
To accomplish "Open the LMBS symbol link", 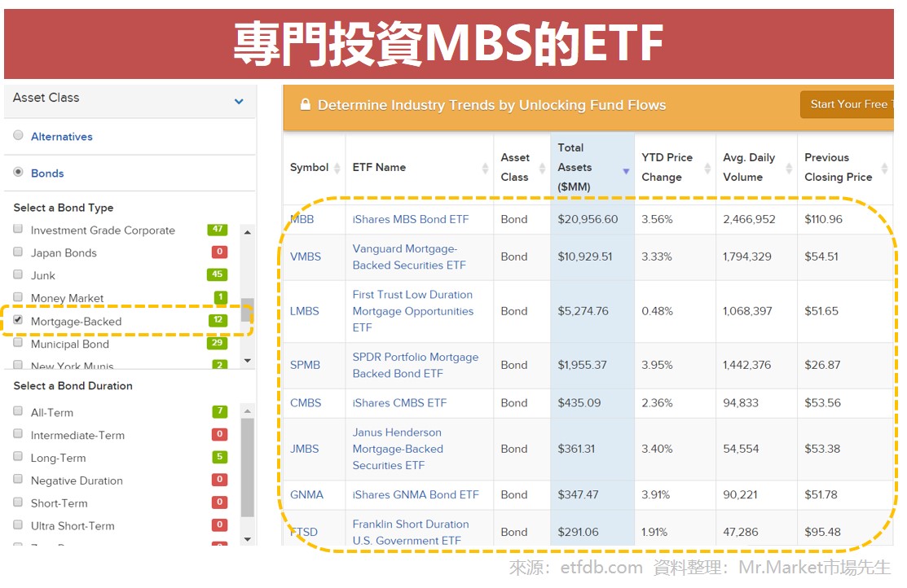I will pos(304,311).
